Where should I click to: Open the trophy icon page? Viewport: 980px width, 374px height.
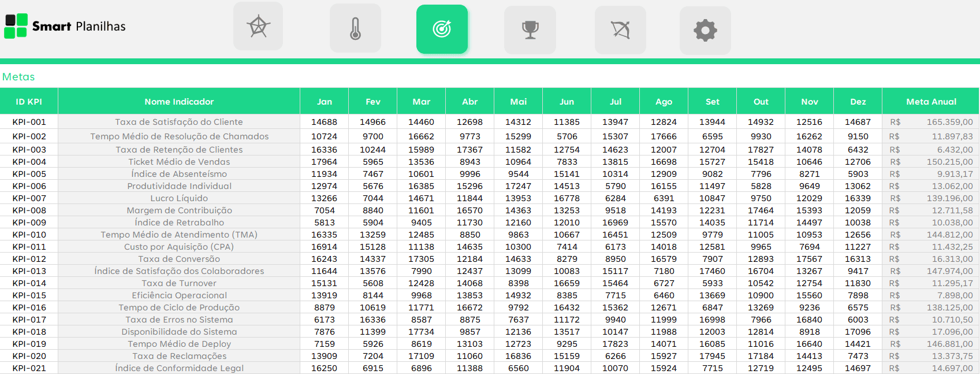[530, 29]
